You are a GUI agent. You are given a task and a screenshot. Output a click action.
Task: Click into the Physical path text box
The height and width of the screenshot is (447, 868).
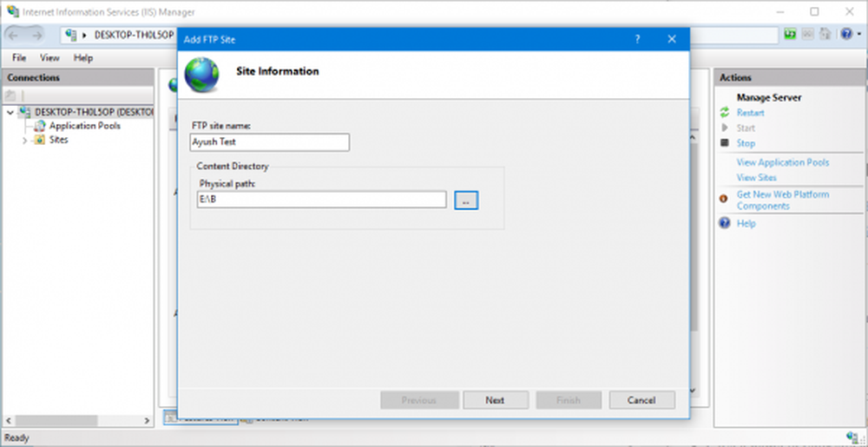coord(321,200)
